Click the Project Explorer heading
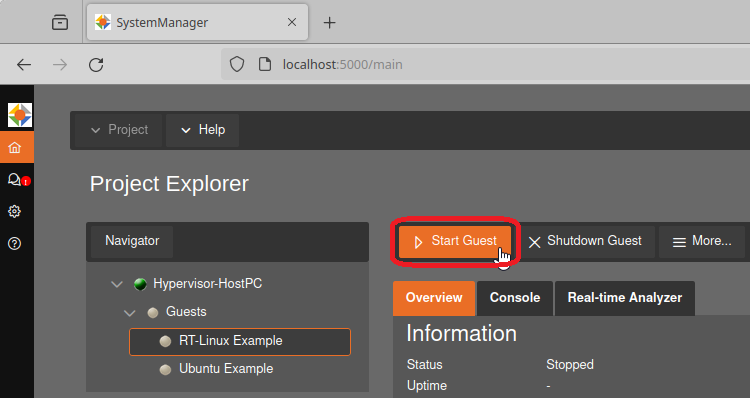 point(169,184)
